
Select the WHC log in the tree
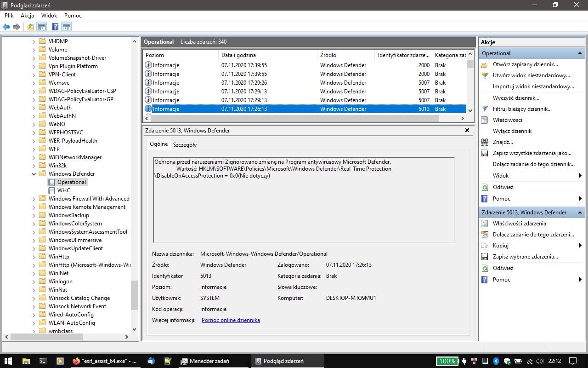click(x=63, y=190)
